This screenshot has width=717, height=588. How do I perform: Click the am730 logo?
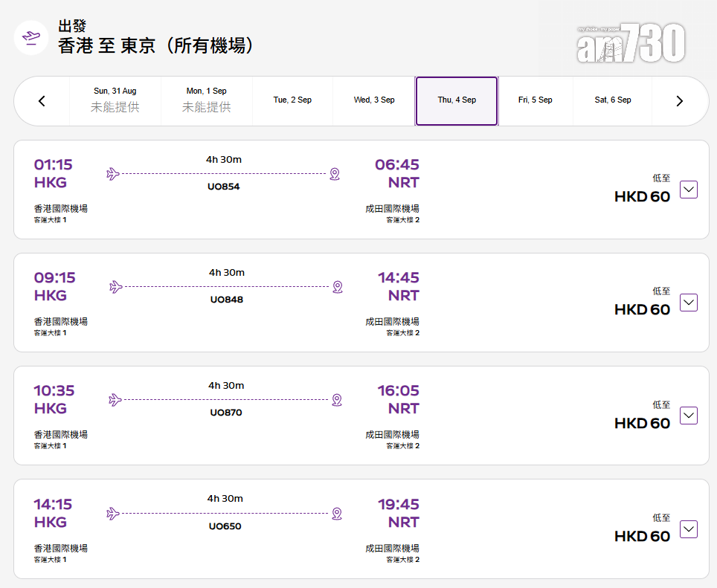tap(631, 44)
